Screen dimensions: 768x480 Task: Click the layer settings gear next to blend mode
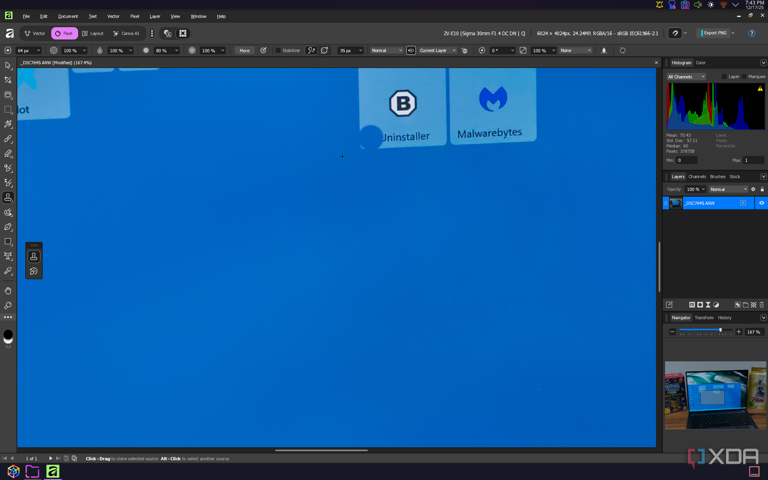click(x=753, y=189)
